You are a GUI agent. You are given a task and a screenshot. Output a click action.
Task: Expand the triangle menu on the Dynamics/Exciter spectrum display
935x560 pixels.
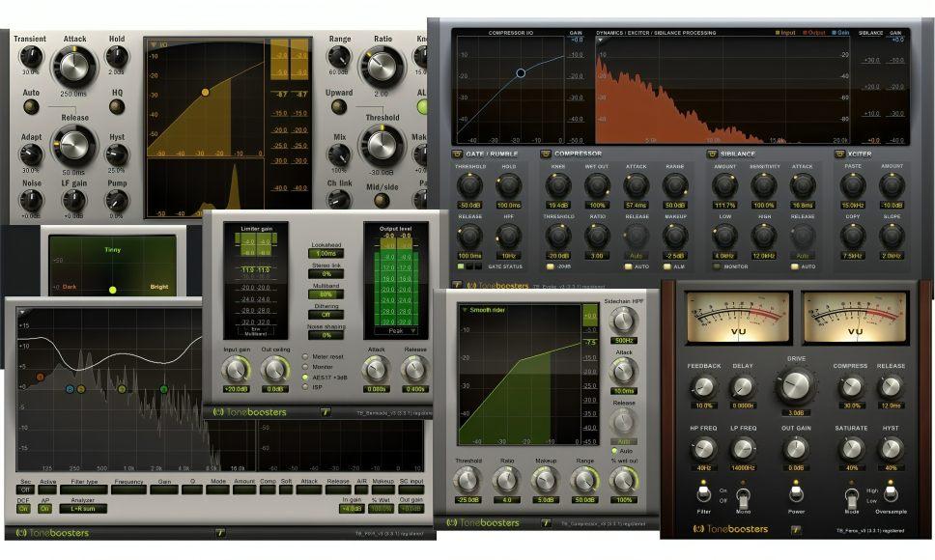(601, 41)
